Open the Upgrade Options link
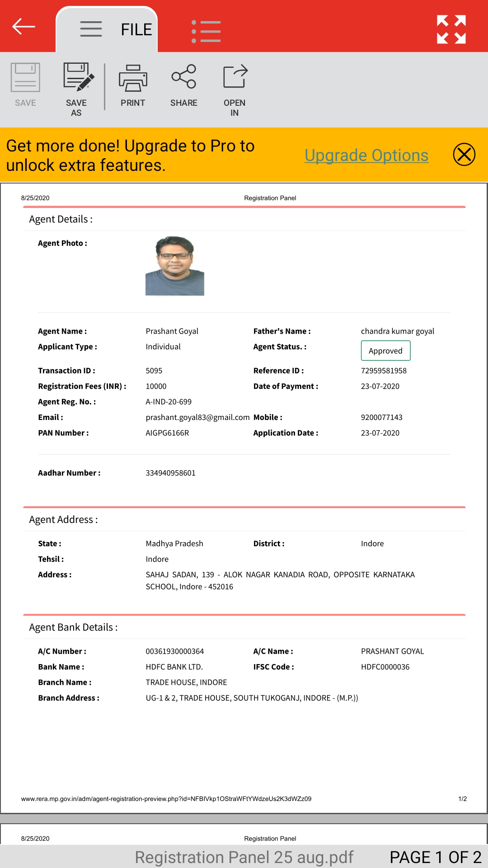The image size is (488, 868). tap(366, 156)
